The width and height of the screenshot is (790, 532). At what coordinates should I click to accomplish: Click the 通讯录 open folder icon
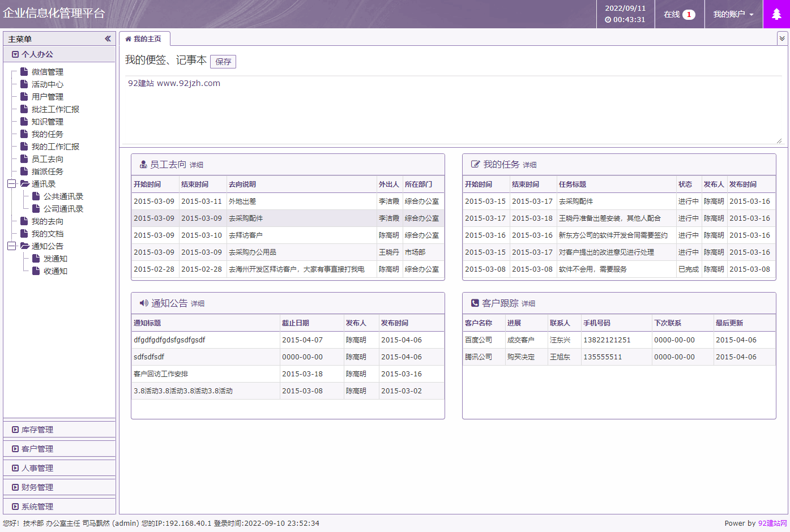[x=25, y=183]
